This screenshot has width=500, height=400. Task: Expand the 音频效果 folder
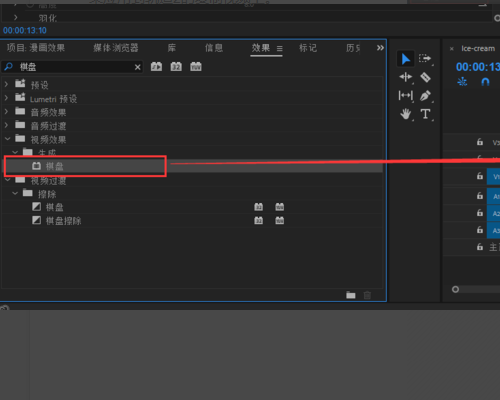tap(6, 112)
